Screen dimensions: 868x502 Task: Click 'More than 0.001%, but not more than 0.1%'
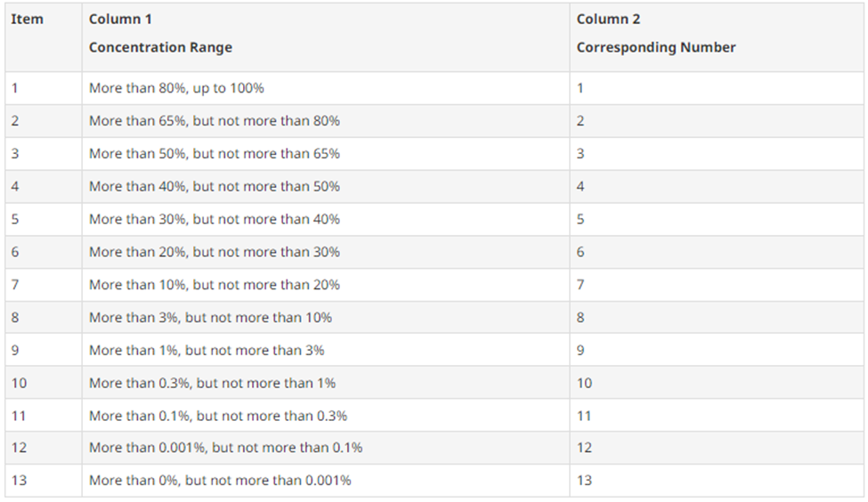225,448
